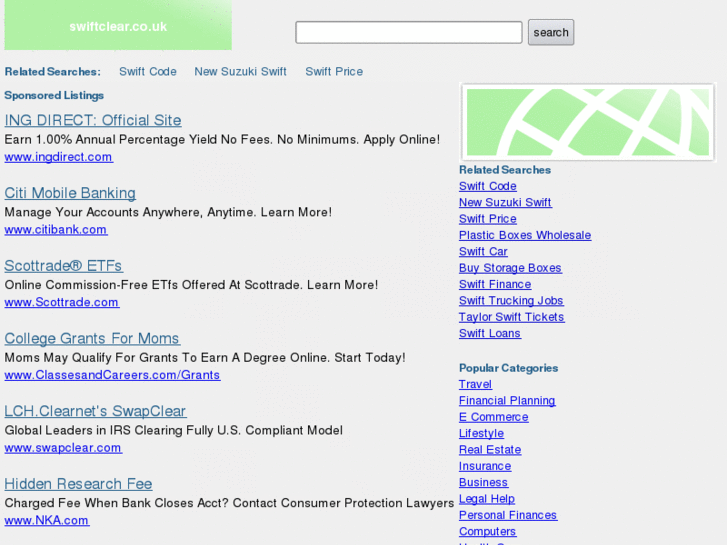Open Swift Finance link
The image size is (727, 545).
click(x=495, y=284)
